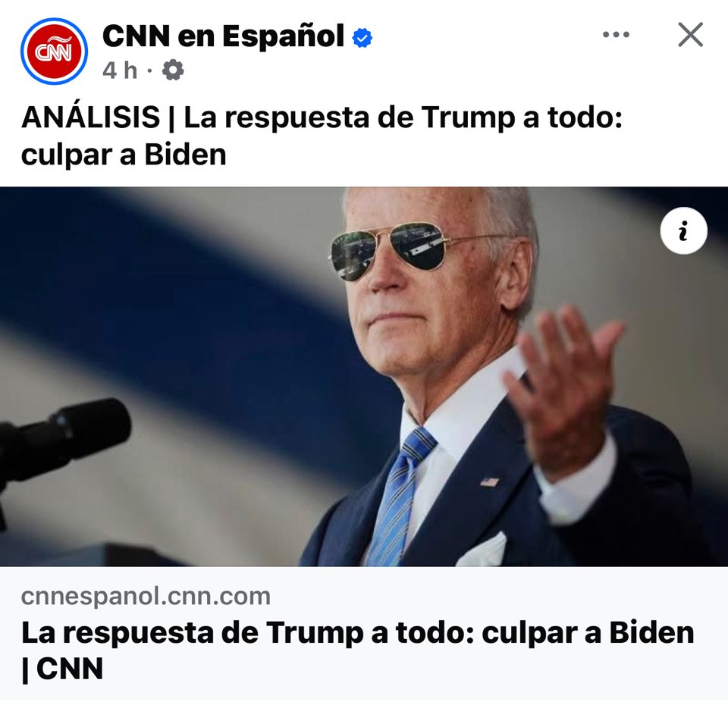Screen dimensions: 728x705
Task: Click the '| CNN' text in the link title
Action: coord(62,669)
